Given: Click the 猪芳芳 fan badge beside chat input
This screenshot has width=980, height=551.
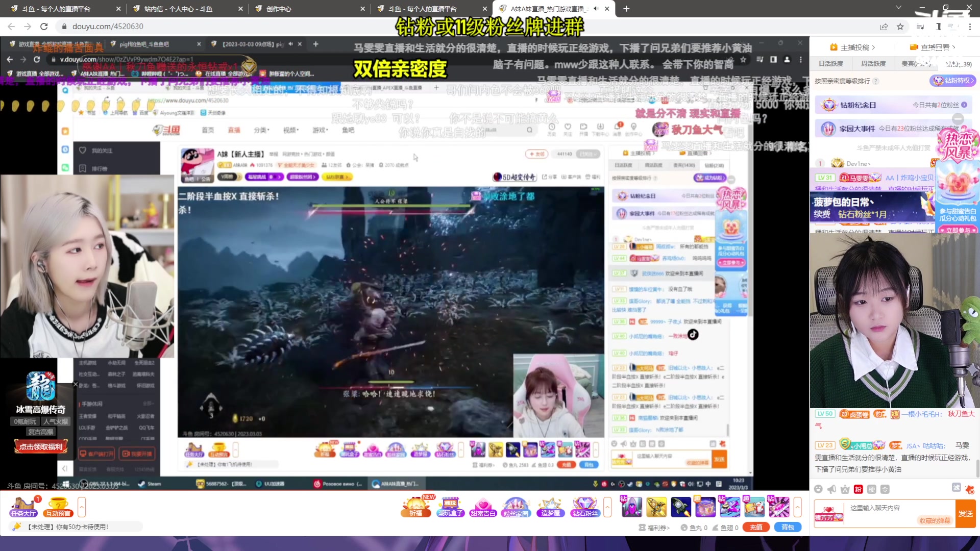Looking at the screenshot, I should tap(829, 514).
